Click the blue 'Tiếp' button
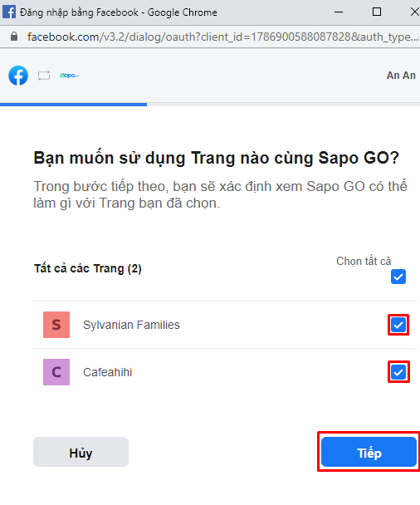This screenshot has width=420, height=505. click(x=369, y=452)
